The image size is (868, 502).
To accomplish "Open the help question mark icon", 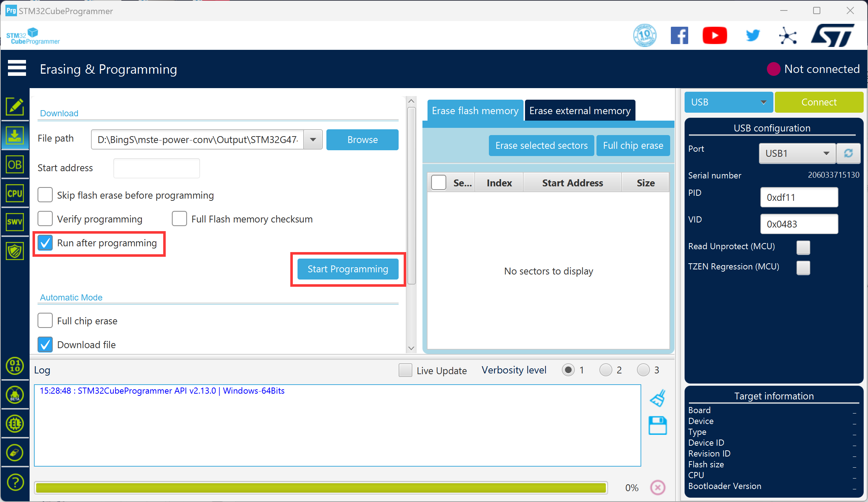I will pyautogui.click(x=15, y=482).
